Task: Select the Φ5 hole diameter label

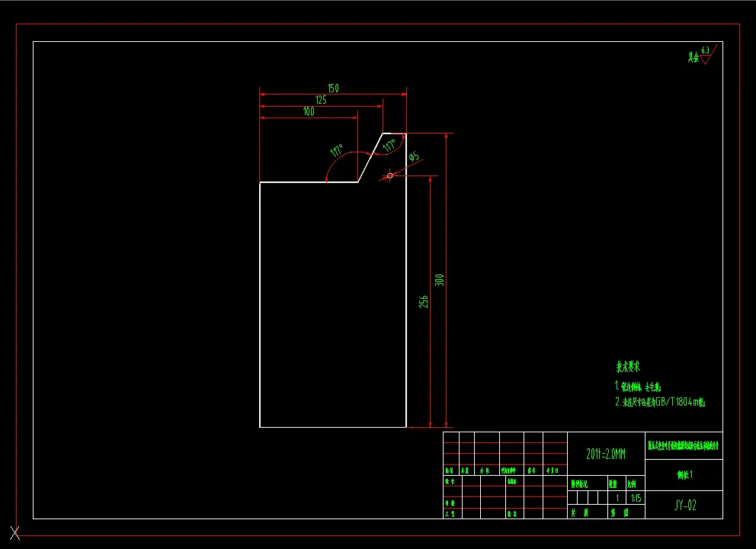Action: (414, 157)
